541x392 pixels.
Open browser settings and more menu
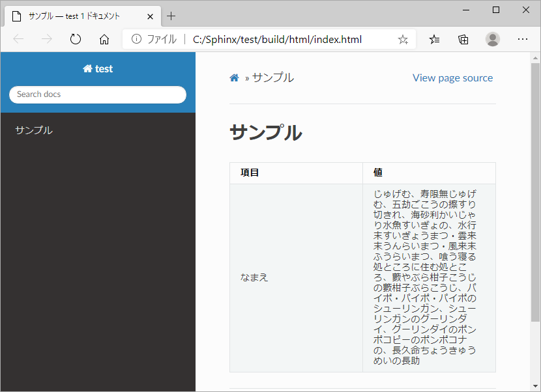pos(523,39)
